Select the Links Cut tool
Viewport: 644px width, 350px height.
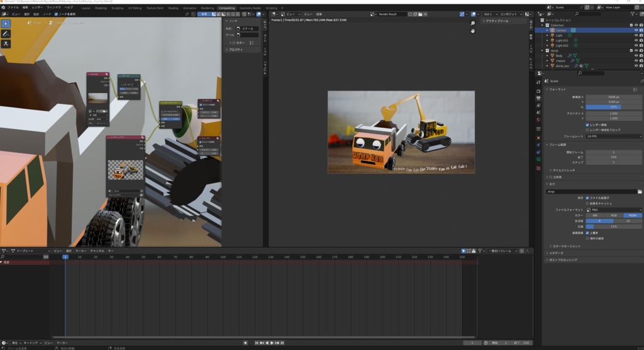[6, 44]
